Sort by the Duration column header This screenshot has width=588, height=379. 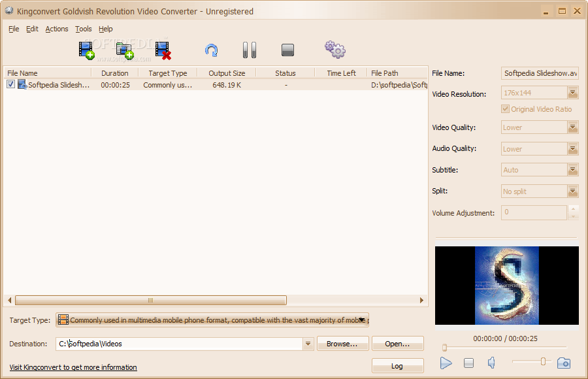click(x=115, y=73)
